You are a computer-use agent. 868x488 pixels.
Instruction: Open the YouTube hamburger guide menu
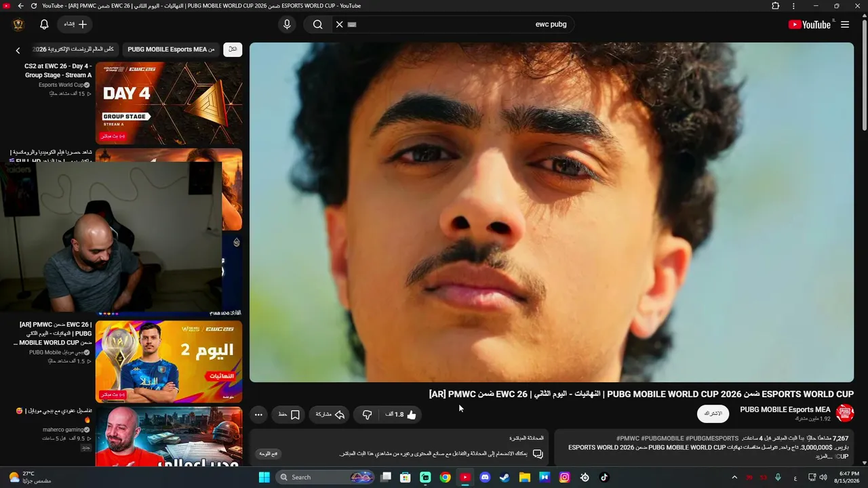845,24
